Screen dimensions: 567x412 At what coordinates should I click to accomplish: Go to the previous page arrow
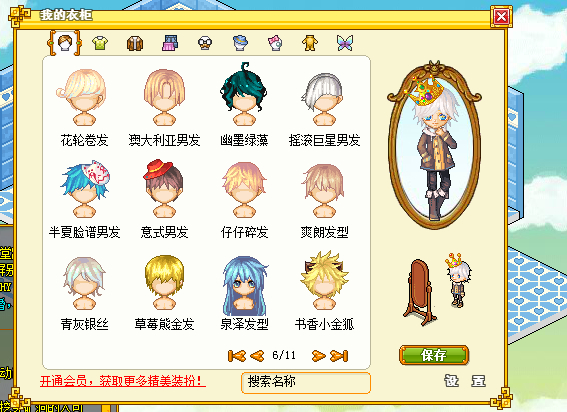[x=257, y=356]
